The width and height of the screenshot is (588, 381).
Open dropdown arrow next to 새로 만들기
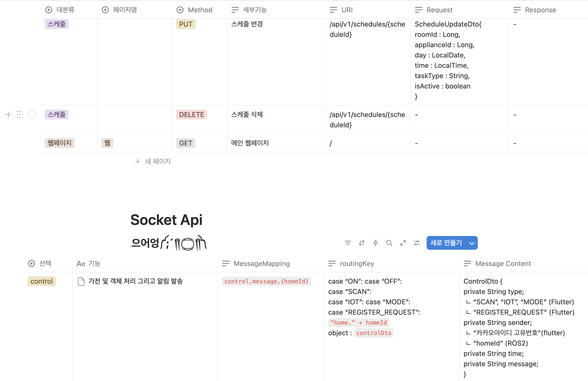tap(472, 243)
